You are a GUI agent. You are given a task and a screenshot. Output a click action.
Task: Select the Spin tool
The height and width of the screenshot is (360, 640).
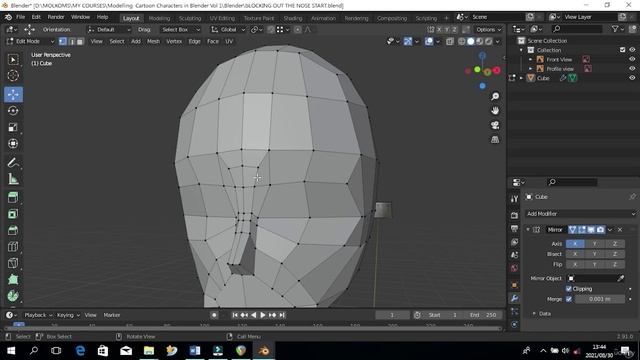[13, 296]
